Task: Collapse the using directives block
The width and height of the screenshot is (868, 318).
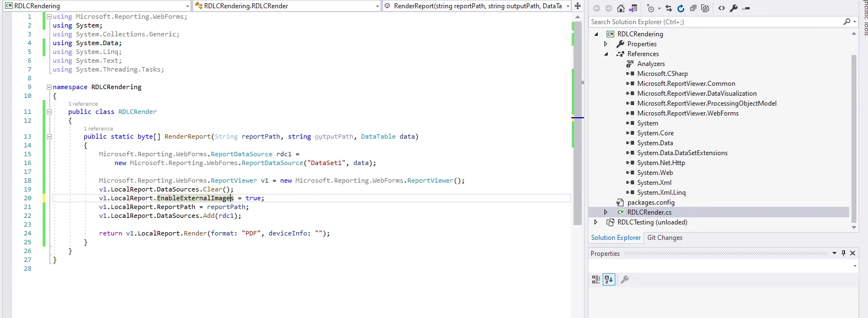Action: (x=49, y=17)
